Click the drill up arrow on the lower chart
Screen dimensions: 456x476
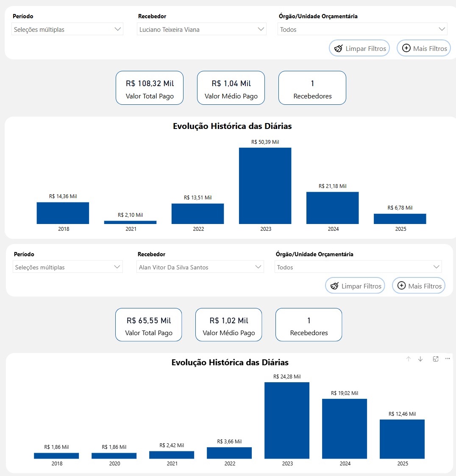[409, 359]
